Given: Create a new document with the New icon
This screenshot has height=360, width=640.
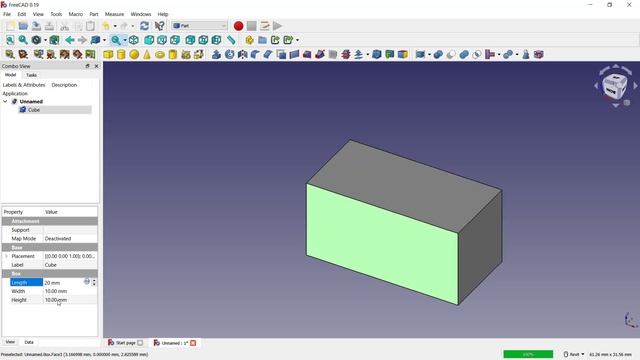Looking at the screenshot, I should coord(10,26).
